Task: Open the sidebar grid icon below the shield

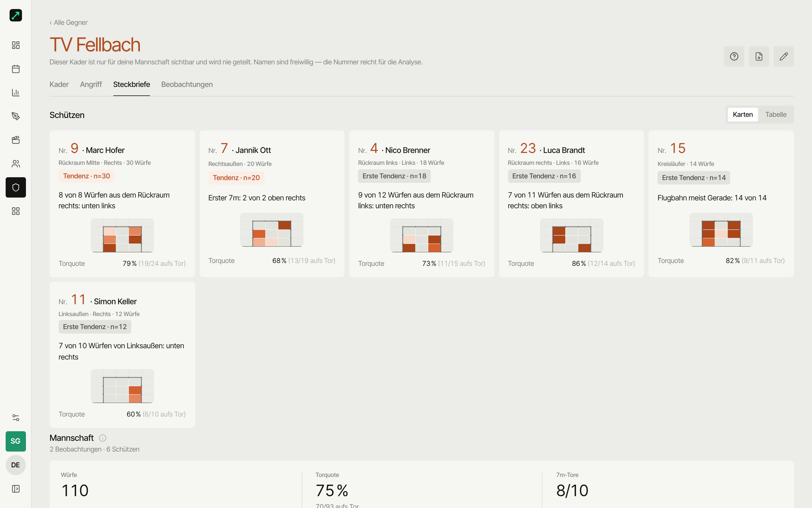Action: click(x=16, y=211)
